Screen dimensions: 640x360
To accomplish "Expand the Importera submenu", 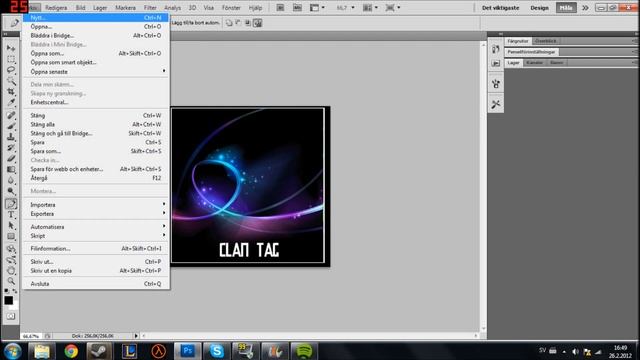I will click(96, 204).
